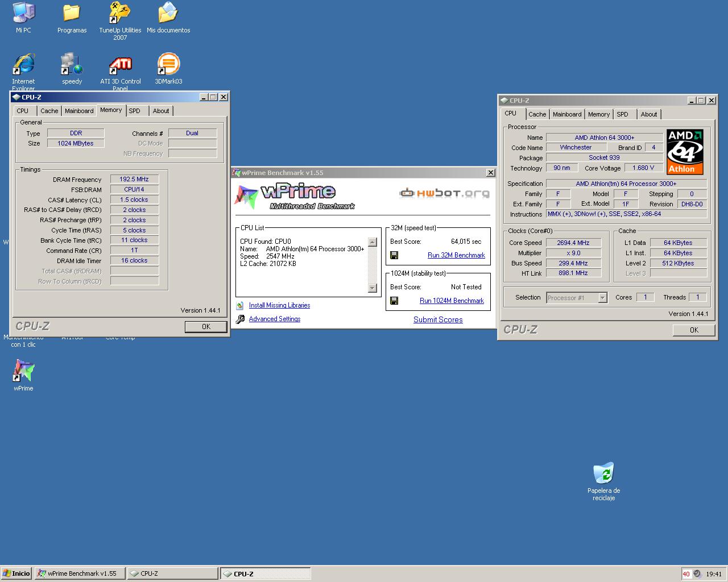
Task: Click the Inicio start button
Action: [16, 573]
